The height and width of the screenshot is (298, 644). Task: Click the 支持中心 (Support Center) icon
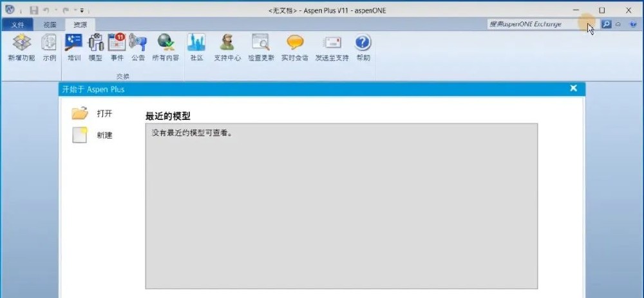coord(227,42)
